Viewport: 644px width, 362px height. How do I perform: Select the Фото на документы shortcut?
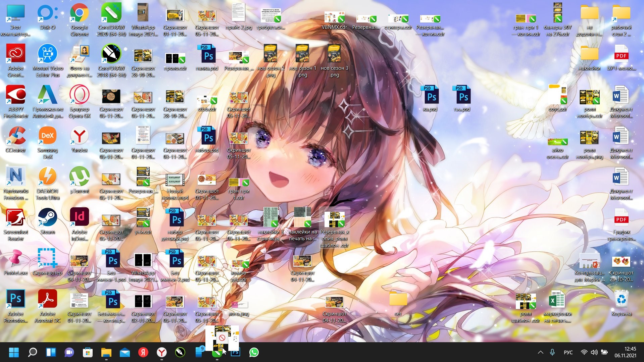click(x=80, y=61)
